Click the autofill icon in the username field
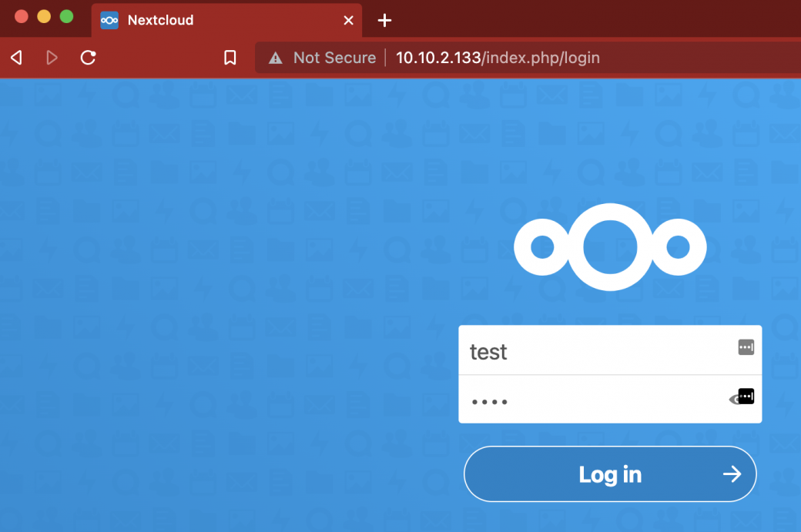Image resolution: width=801 pixels, height=532 pixels. [x=746, y=346]
